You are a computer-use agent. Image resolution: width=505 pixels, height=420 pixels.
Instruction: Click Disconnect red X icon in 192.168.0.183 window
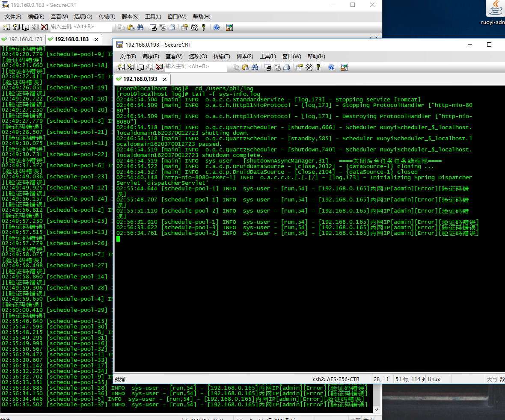click(45, 27)
